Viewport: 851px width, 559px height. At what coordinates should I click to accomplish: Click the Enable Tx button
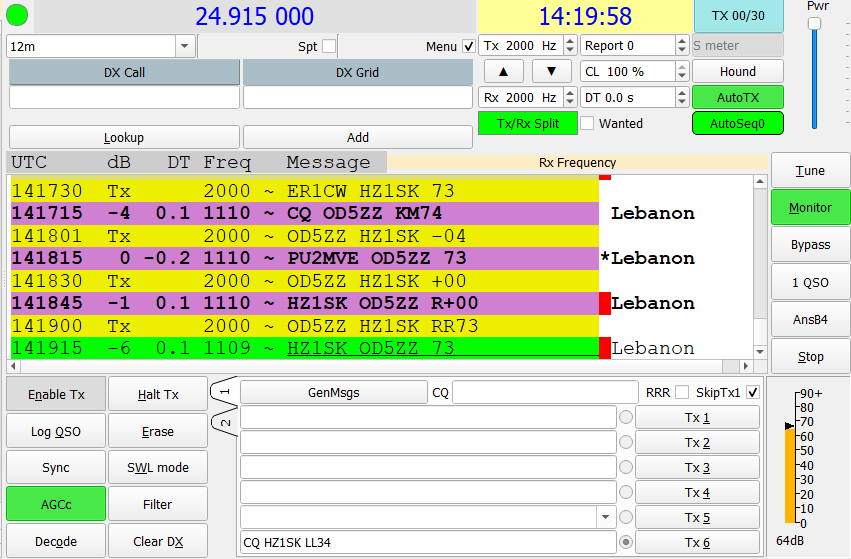click(56, 395)
